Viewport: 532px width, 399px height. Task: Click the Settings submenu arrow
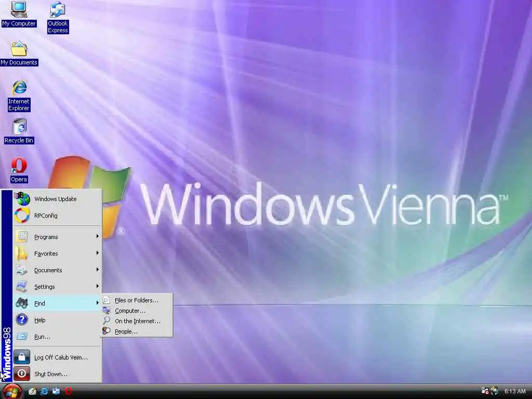97,286
